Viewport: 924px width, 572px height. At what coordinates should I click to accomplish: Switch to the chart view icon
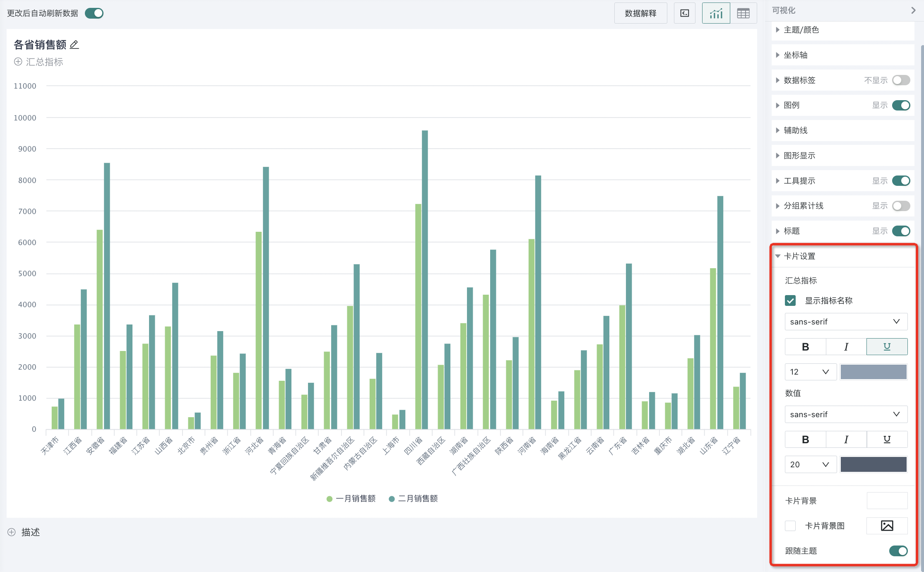[716, 13]
